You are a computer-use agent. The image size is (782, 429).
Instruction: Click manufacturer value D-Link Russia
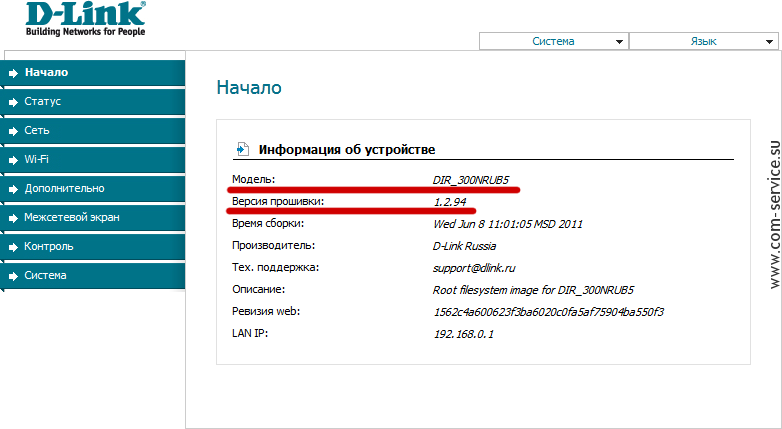[x=464, y=246]
